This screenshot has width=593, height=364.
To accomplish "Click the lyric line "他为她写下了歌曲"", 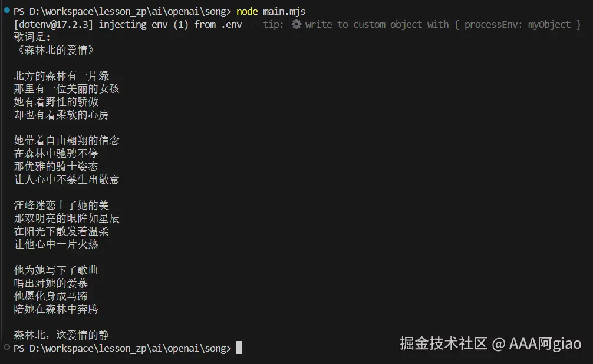I will coord(56,270).
